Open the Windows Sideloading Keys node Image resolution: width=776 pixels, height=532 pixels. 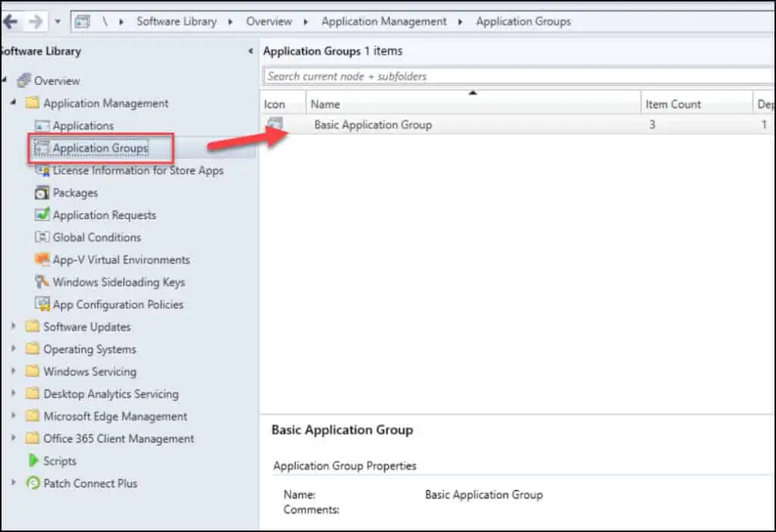pyautogui.click(x=119, y=282)
